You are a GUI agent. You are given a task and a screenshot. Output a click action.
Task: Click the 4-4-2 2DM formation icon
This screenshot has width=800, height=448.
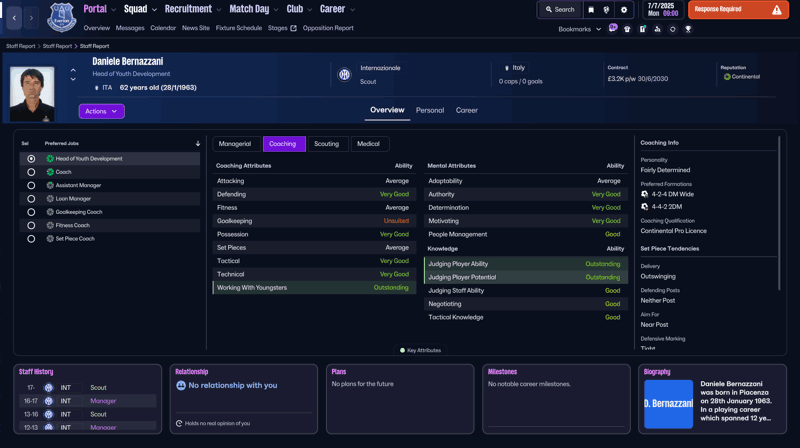644,207
